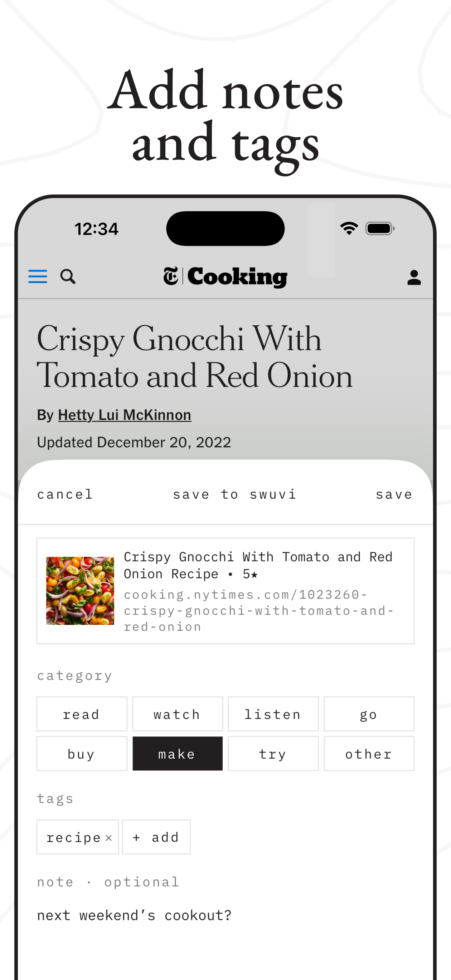The width and height of the screenshot is (451, 980).
Task: Open the hamburger menu icon
Action: (x=38, y=277)
